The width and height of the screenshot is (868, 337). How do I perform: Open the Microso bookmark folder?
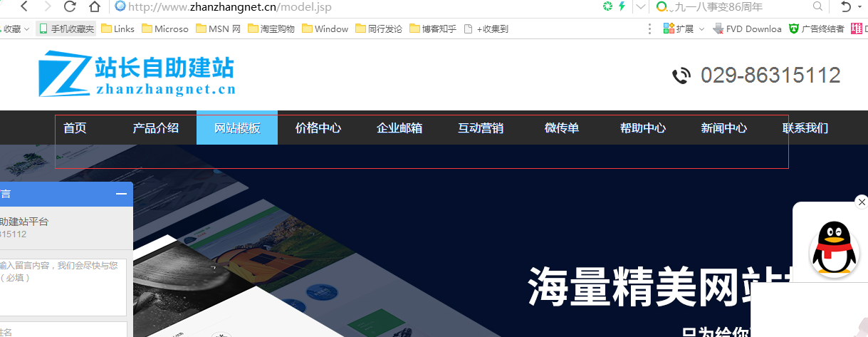[165, 29]
